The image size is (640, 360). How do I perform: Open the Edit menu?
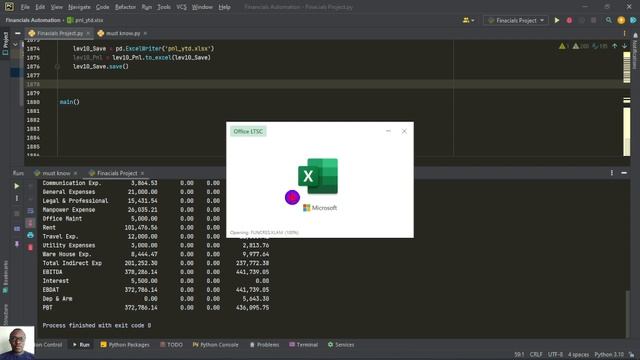point(40,7)
